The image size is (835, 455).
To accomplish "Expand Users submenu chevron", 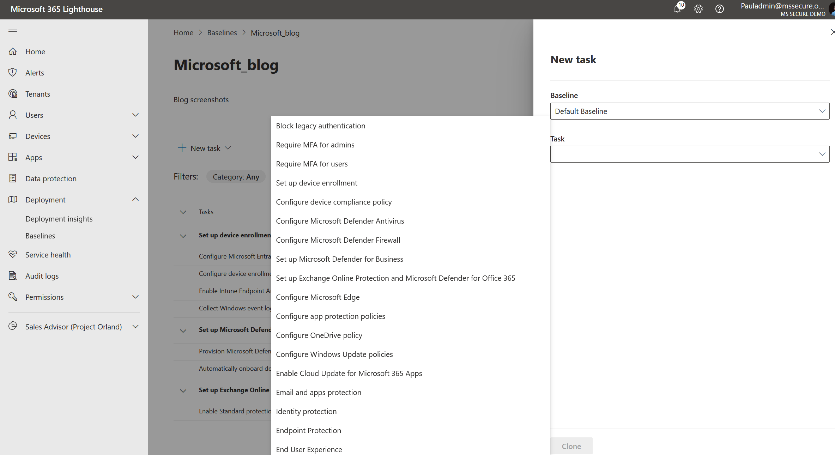I will click(x=135, y=115).
